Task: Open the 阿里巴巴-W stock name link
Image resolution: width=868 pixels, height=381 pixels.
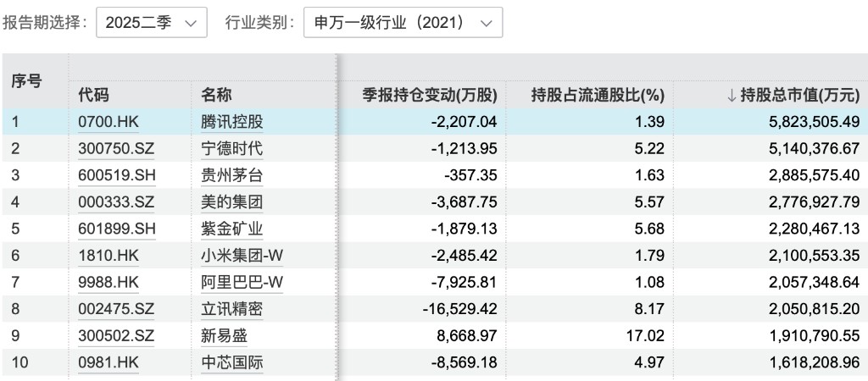Action: [242, 283]
